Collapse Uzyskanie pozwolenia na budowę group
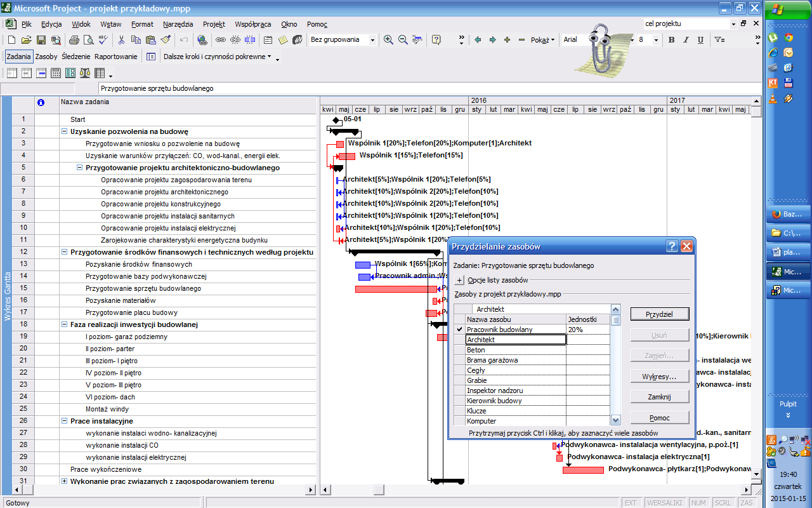The height and width of the screenshot is (508, 812). point(65,131)
